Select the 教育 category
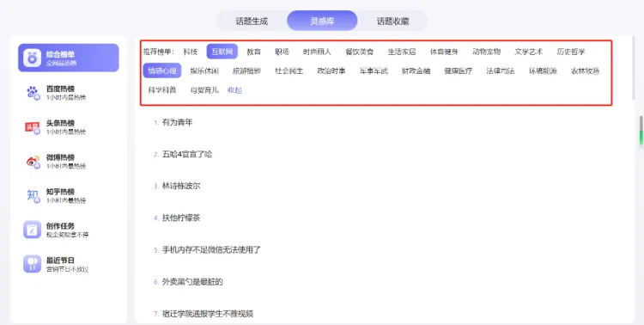 254,52
